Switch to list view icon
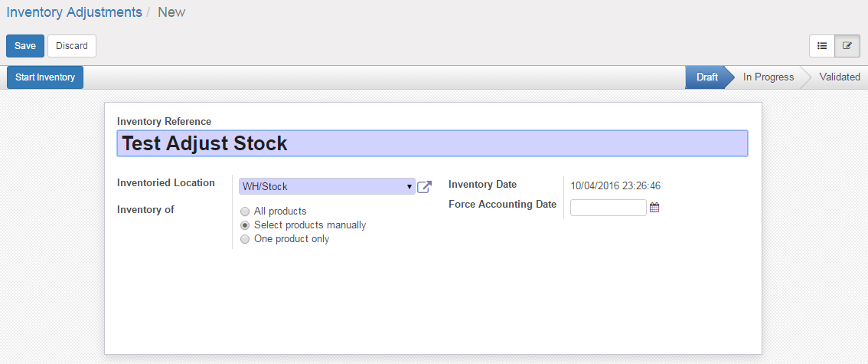This screenshot has width=868, height=364. pos(822,46)
